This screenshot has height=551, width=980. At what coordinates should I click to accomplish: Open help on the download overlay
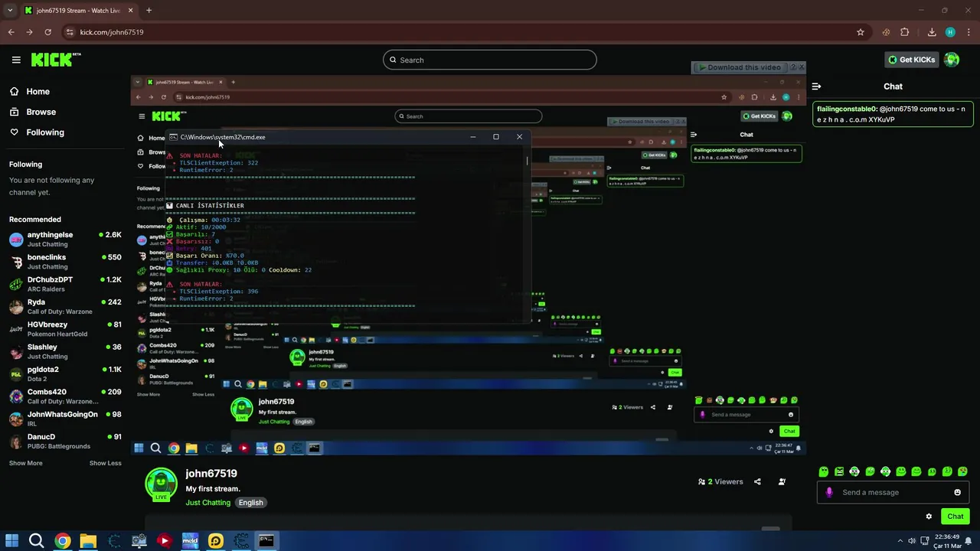point(793,67)
